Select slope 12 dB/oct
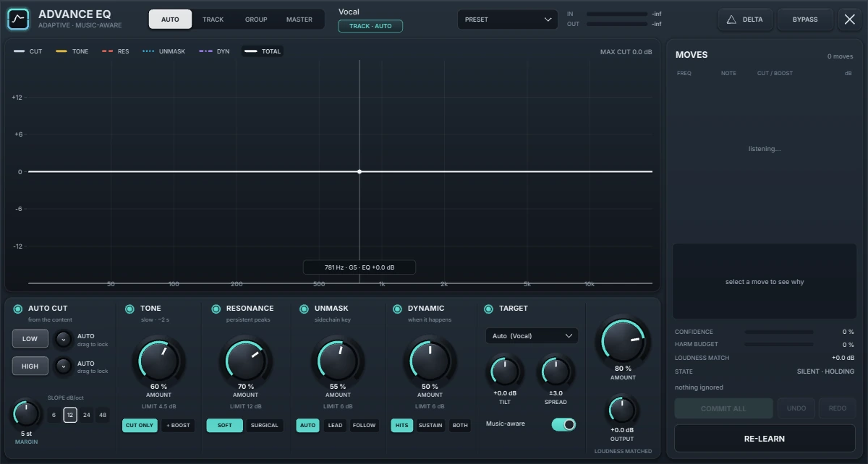This screenshot has height=464, width=868. click(70, 415)
